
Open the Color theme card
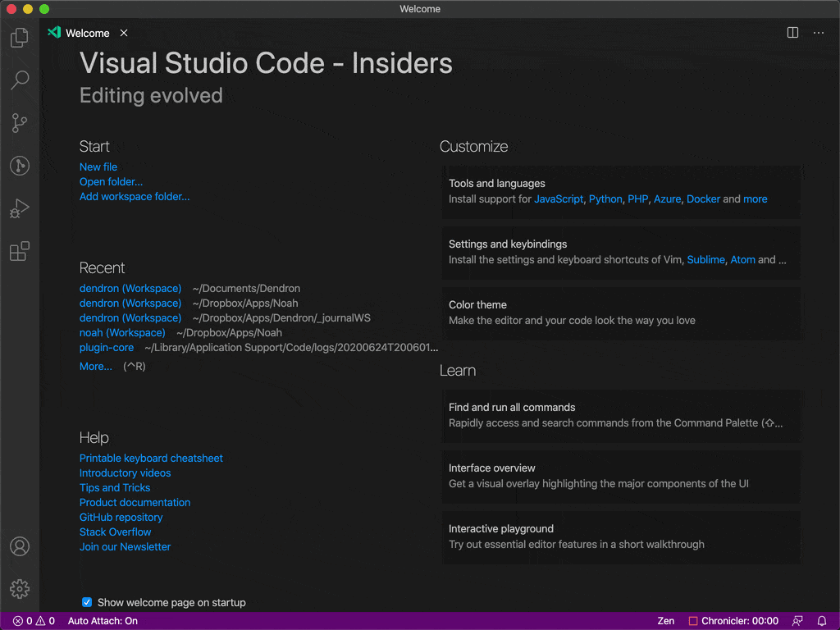[x=622, y=313]
